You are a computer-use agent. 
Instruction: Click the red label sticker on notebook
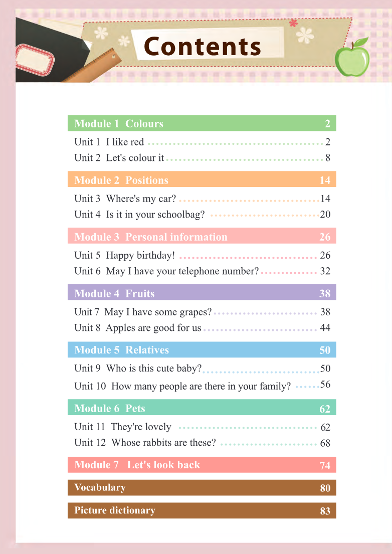pos(35,60)
